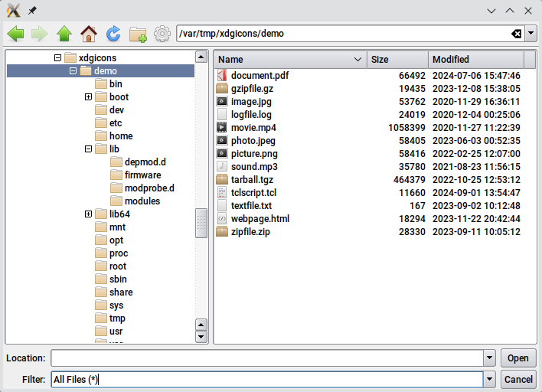Select the depmod.d folder in tree
Screen dimensions: 542x392
139,162
